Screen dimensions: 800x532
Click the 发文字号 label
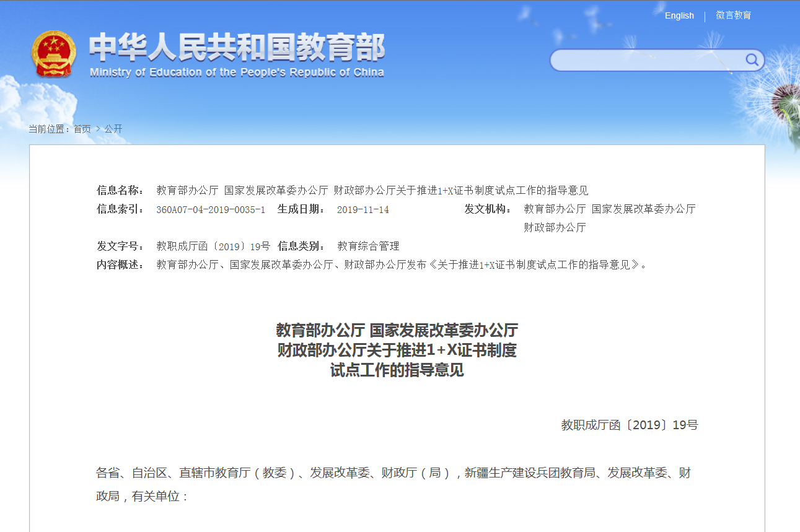click(120, 246)
